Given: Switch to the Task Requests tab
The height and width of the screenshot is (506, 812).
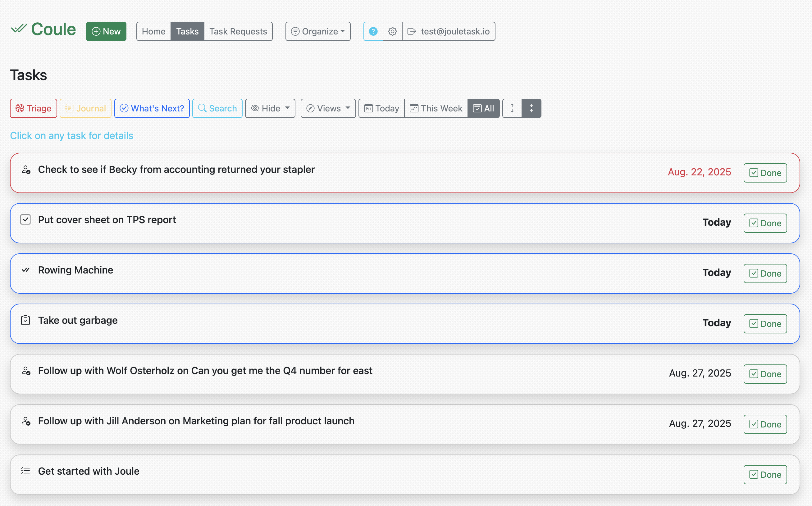Looking at the screenshot, I should click(x=238, y=31).
